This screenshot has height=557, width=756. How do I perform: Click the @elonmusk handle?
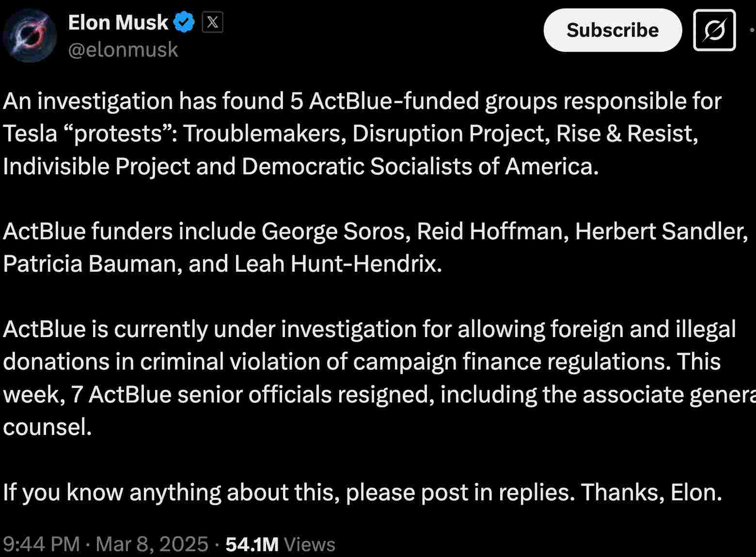click(123, 50)
